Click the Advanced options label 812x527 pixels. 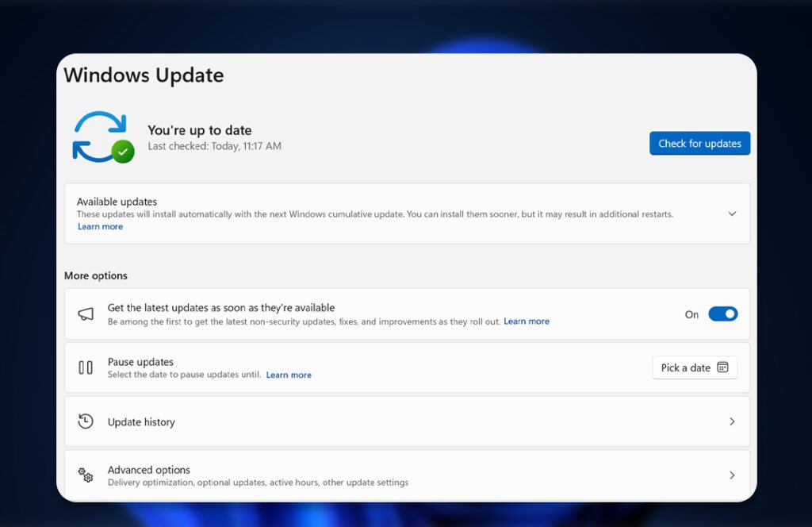pos(148,470)
